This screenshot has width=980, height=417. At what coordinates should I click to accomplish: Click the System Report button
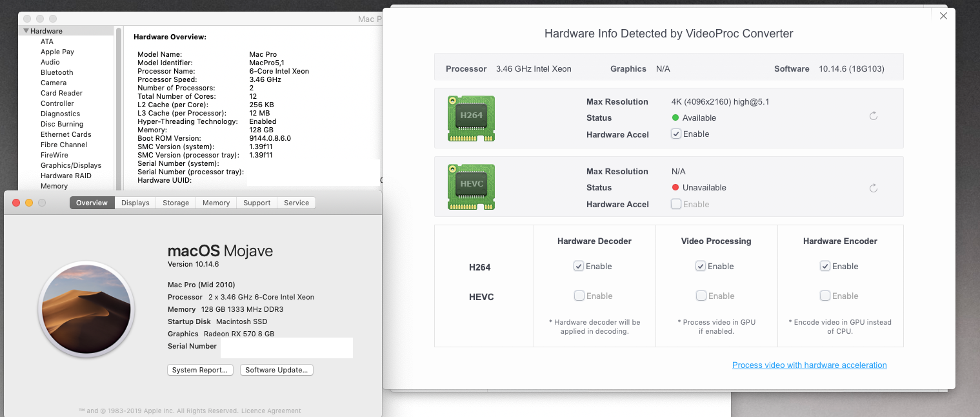point(201,370)
